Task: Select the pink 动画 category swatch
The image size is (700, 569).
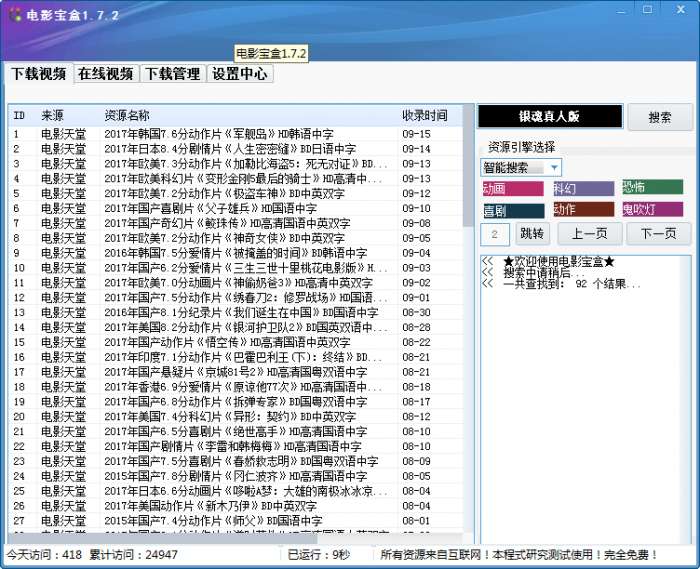Action: pyautogui.click(x=513, y=188)
